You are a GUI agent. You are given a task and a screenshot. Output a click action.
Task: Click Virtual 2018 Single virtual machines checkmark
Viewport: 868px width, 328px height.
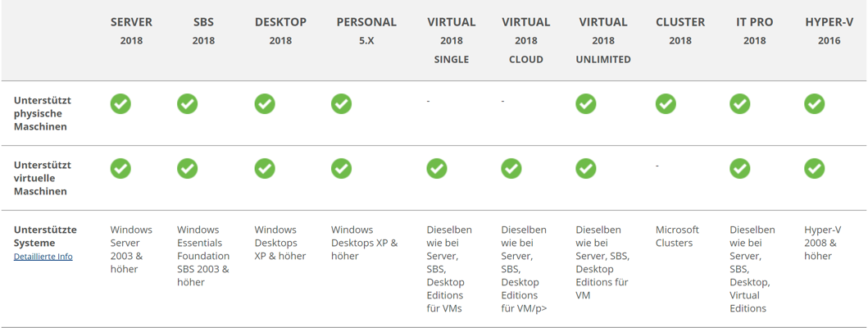point(437,168)
